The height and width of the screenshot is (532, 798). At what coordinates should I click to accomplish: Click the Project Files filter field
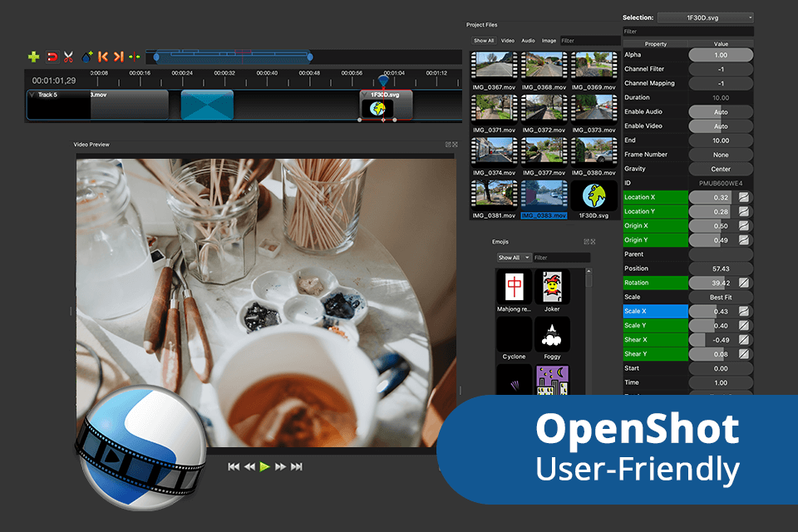(590, 41)
